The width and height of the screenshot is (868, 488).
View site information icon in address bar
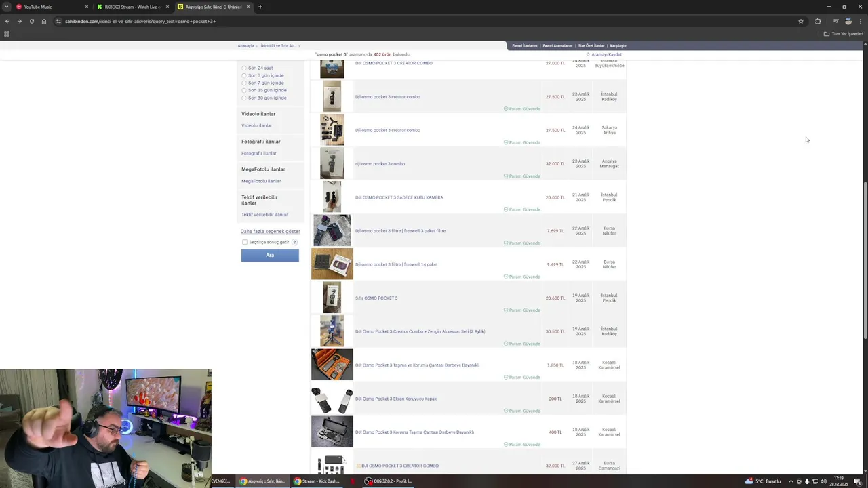pyautogui.click(x=58, y=21)
